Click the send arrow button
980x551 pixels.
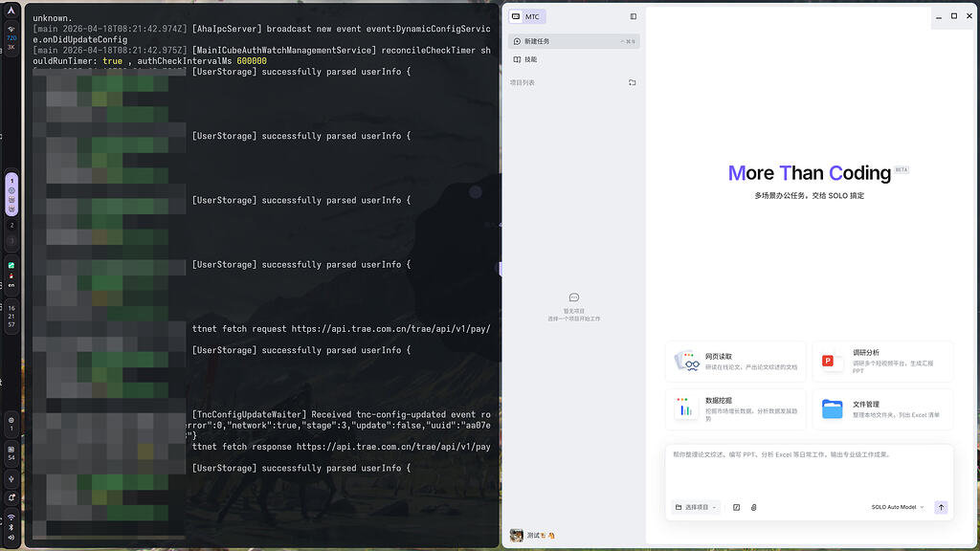click(x=941, y=507)
